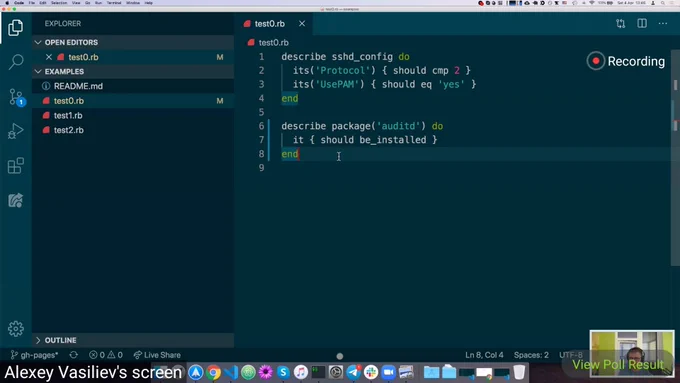The height and width of the screenshot is (383, 680).
Task: Open the Run menu
Action: (98, 3)
